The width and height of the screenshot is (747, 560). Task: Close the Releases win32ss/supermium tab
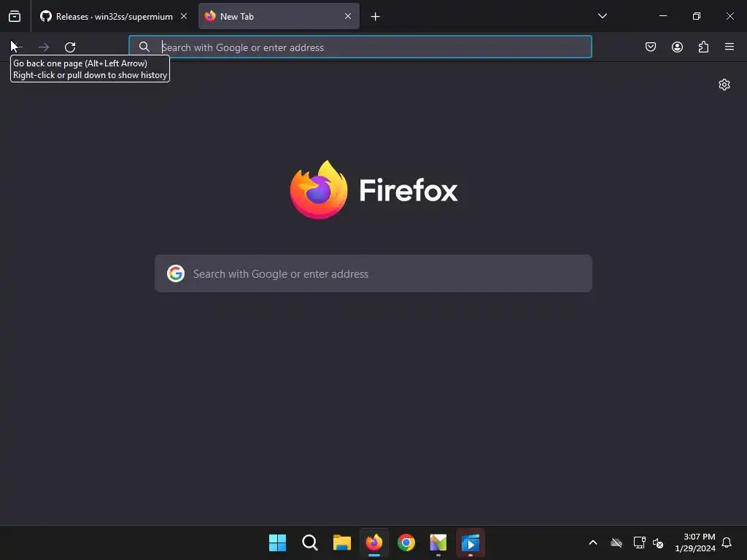(x=184, y=16)
